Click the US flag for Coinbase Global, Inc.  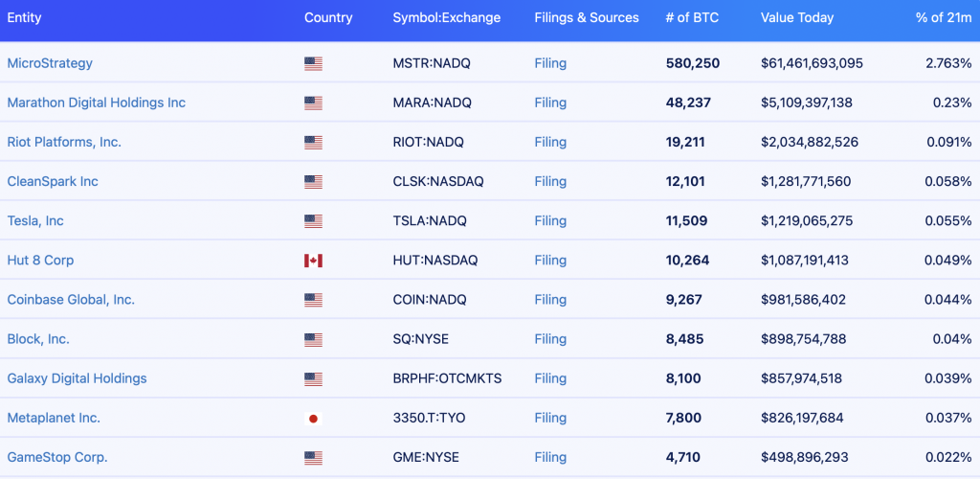[313, 300]
